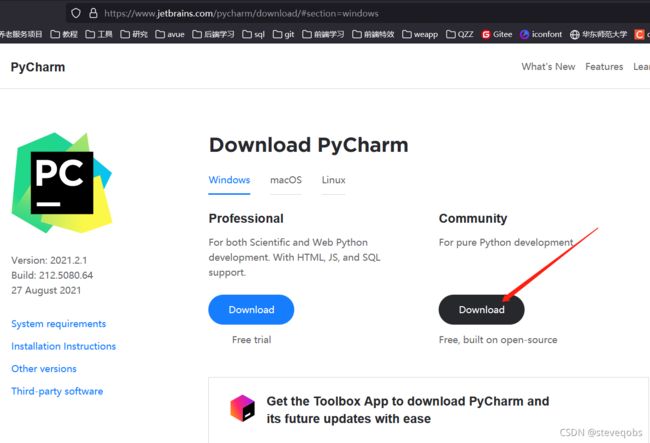Open the Installation Instructions link
This screenshot has height=443, width=650.
coord(63,346)
